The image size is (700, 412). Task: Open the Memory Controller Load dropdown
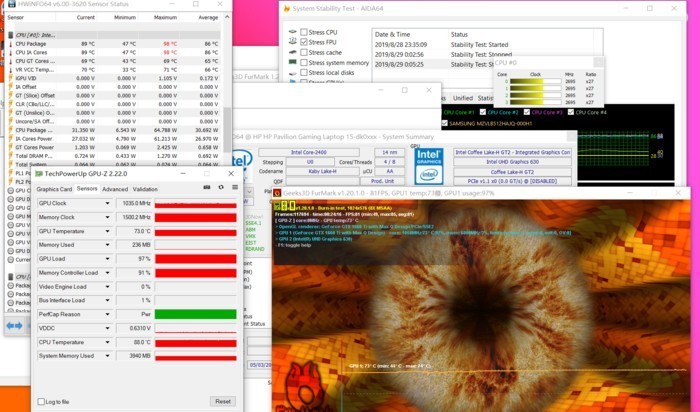tap(108, 273)
